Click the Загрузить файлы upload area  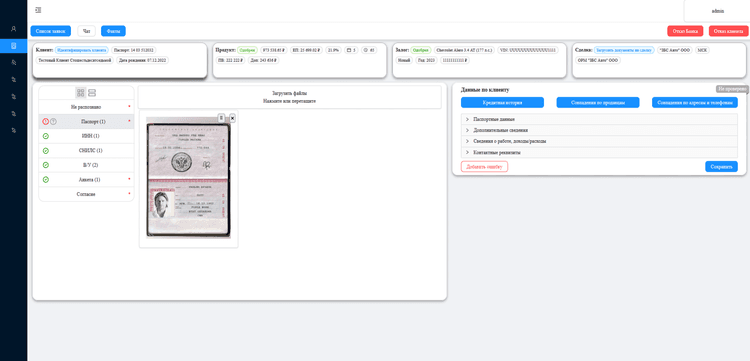coord(289,97)
